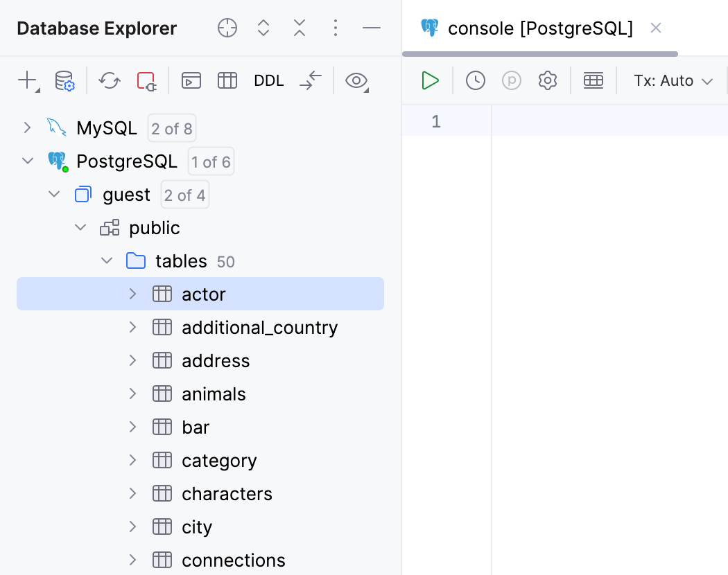
Task: Generate DDL for the actor table
Action: [269, 80]
